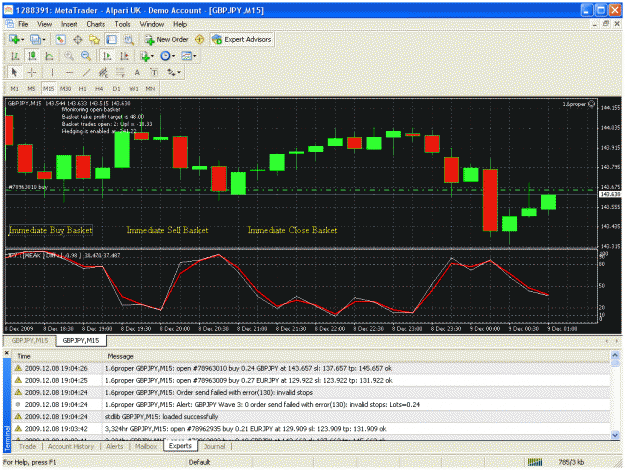Screen dimensions: 625x470
Task: Expand the New Chart dropdown arrow
Action: (23, 39)
